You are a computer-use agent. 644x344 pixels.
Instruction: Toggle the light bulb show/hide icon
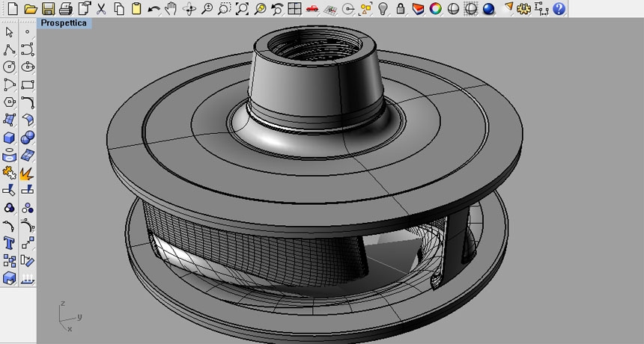[383, 8]
